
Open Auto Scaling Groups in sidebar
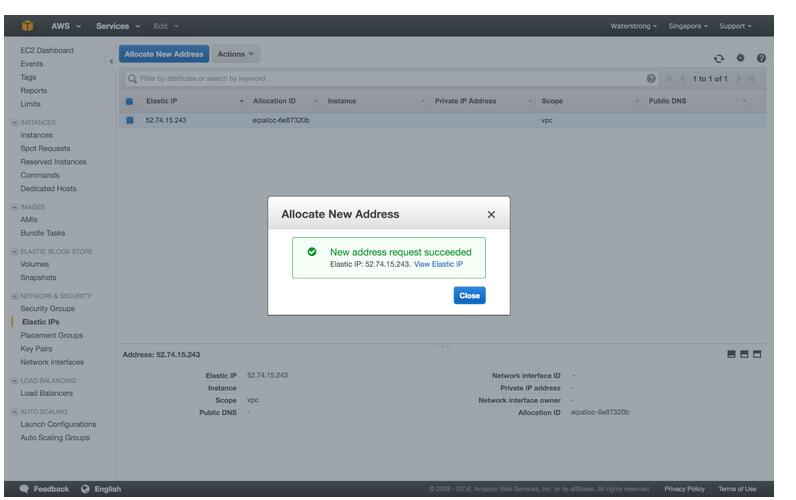coord(55,437)
